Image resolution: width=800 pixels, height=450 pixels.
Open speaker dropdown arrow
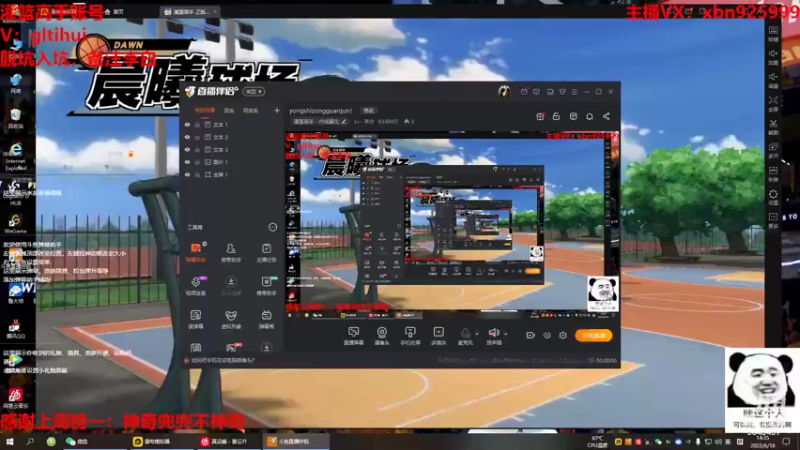click(x=506, y=334)
